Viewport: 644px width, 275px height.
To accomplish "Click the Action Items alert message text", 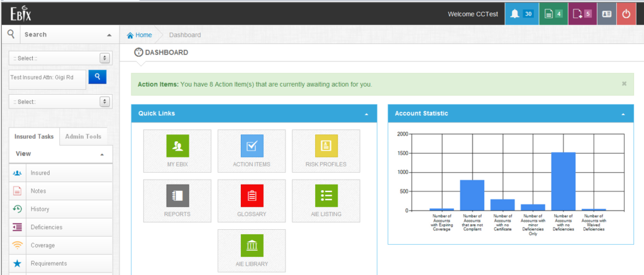I will click(255, 84).
